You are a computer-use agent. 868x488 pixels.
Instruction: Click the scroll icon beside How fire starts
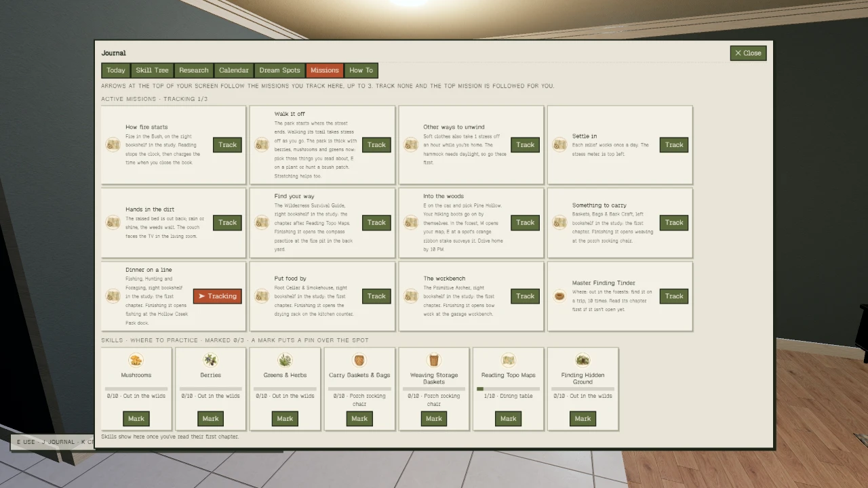(113, 144)
